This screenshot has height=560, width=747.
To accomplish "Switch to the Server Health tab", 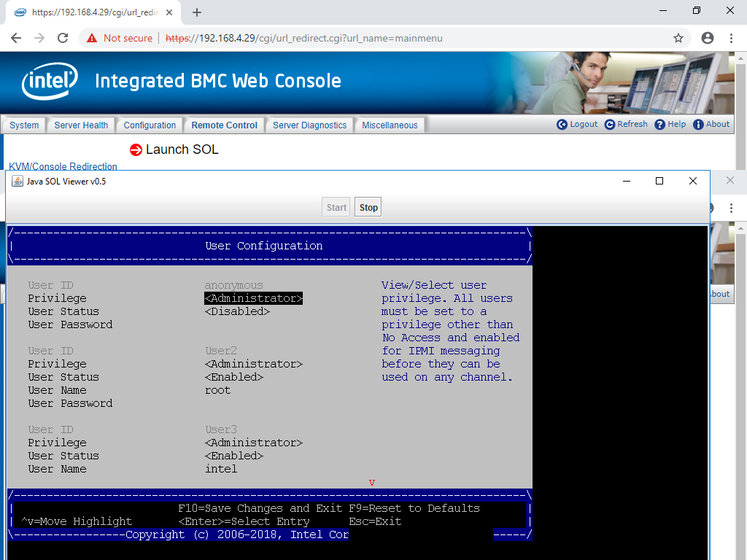I will [x=81, y=125].
